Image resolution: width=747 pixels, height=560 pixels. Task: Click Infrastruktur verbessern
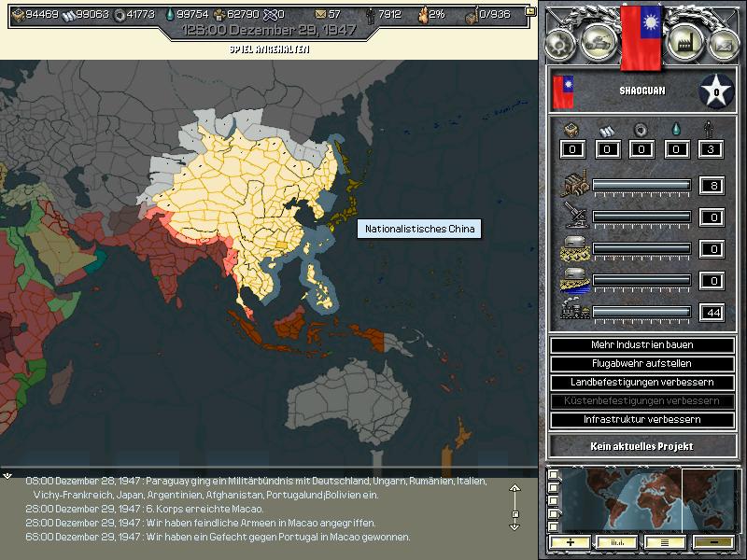pos(641,419)
